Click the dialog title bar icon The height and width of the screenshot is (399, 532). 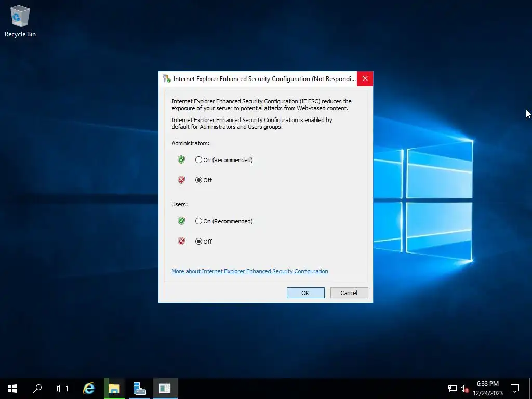(167, 79)
